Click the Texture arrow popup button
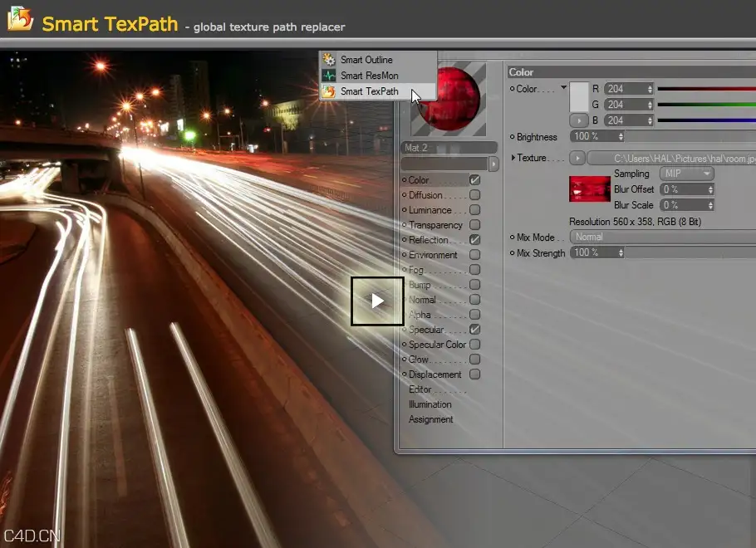Image resolution: width=756 pixels, height=548 pixels. tap(577, 158)
